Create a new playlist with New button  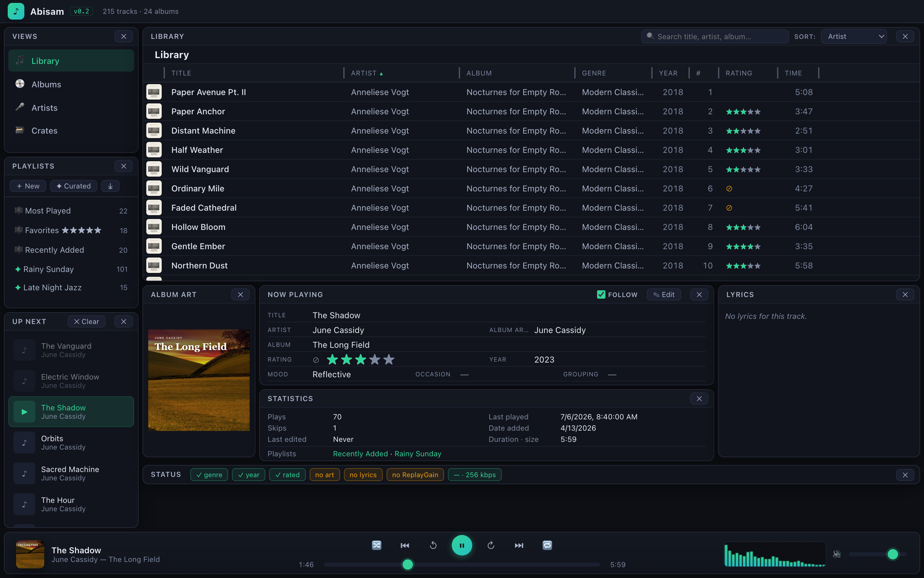coord(28,186)
